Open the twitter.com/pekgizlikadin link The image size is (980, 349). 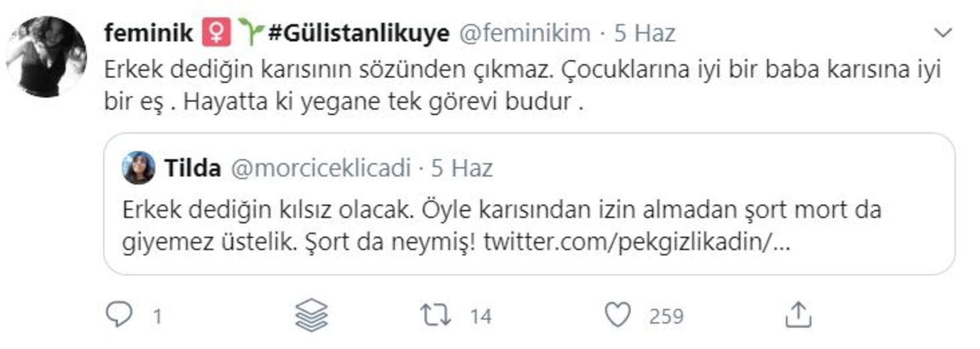click(x=636, y=241)
